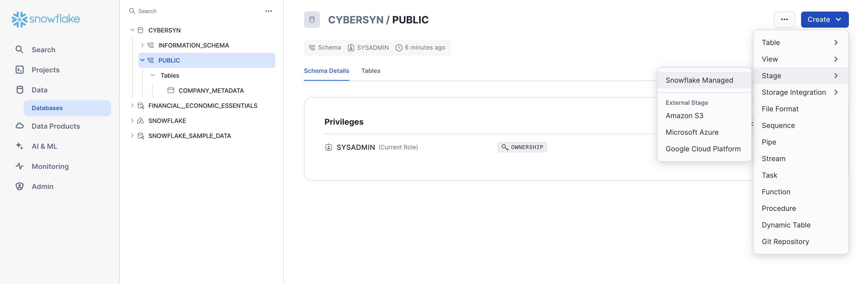868x284 pixels.
Task: Click the Admin shield icon
Action: 20,186
